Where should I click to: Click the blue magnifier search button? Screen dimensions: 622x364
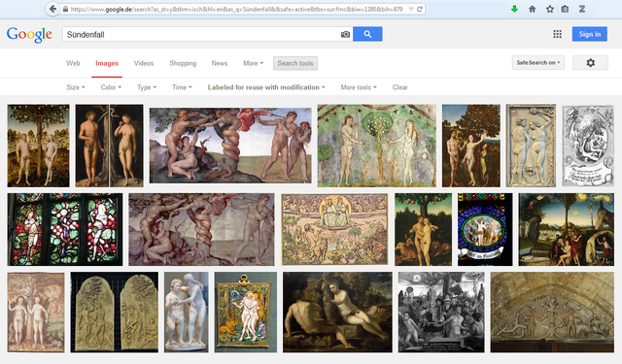(367, 34)
